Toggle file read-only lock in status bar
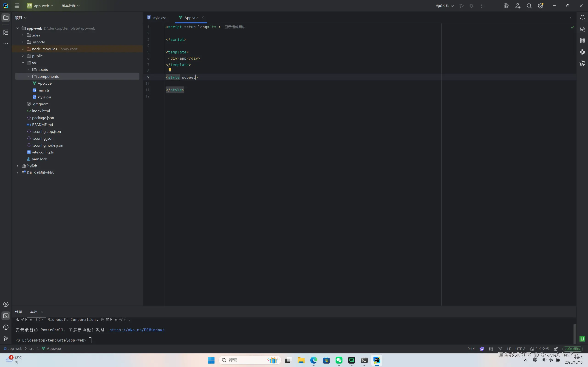 click(x=556, y=349)
